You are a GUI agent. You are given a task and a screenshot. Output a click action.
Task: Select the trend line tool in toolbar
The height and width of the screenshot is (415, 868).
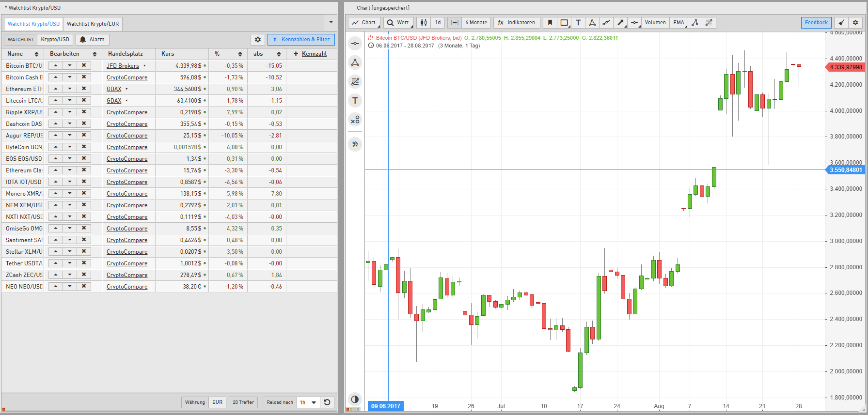(x=606, y=23)
